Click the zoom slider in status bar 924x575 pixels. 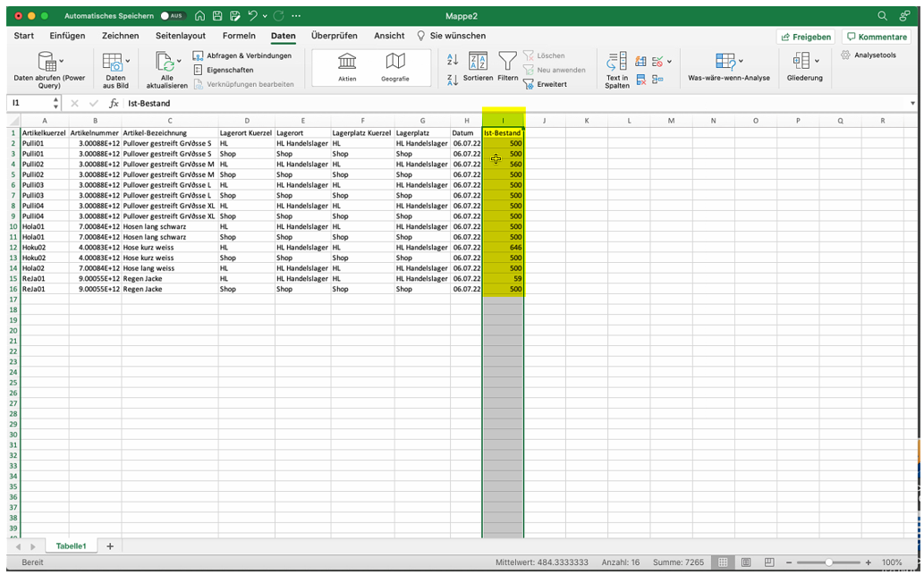[829, 562]
